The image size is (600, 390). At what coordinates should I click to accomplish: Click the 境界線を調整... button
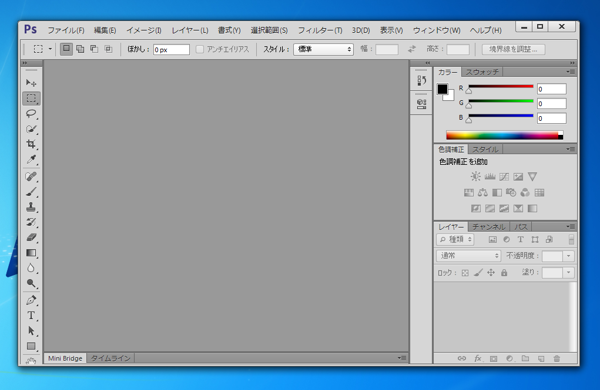click(513, 49)
